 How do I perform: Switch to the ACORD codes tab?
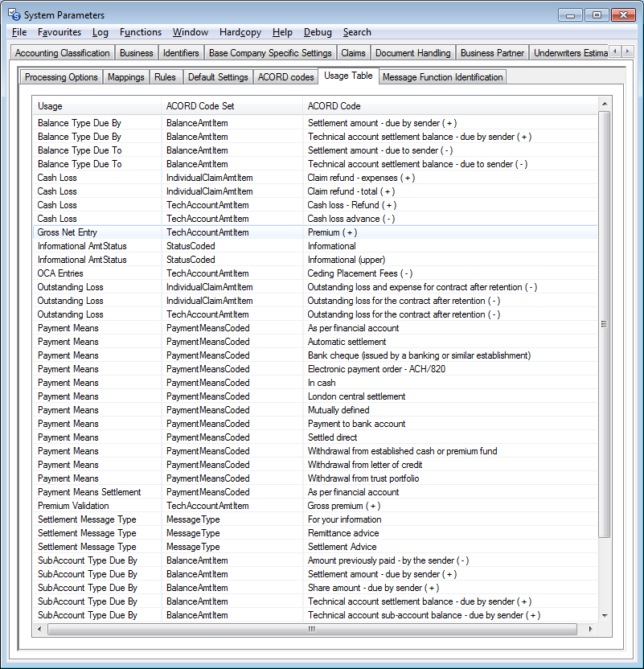[285, 76]
